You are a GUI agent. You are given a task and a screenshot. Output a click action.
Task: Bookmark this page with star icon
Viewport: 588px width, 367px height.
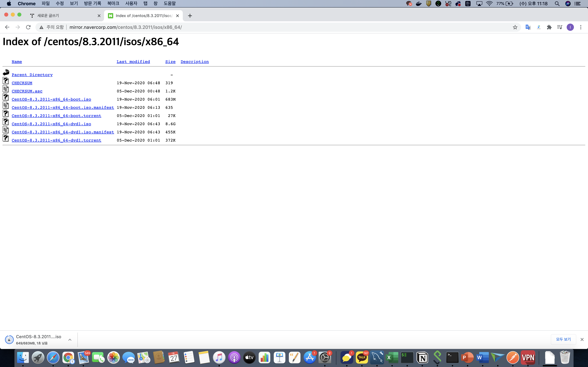515,27
